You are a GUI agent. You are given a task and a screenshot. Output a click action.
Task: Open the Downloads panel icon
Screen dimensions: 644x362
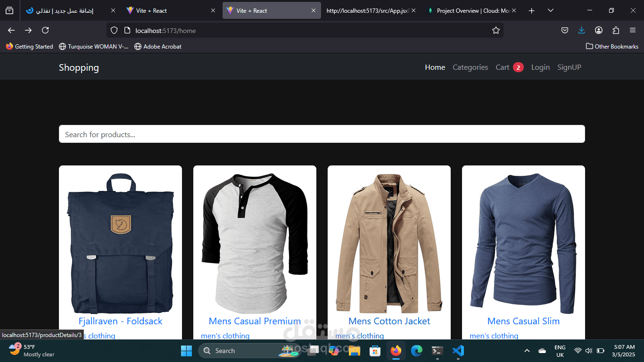click(581, 30)
